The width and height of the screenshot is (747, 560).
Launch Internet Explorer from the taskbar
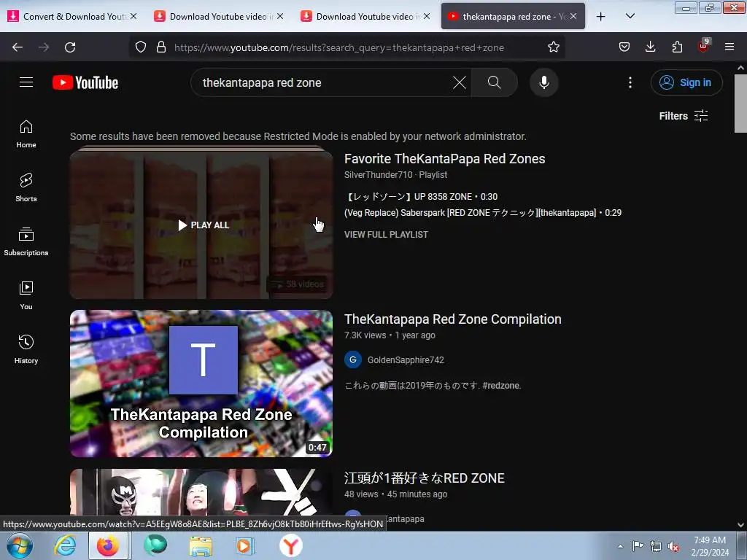tap(65, 545)
